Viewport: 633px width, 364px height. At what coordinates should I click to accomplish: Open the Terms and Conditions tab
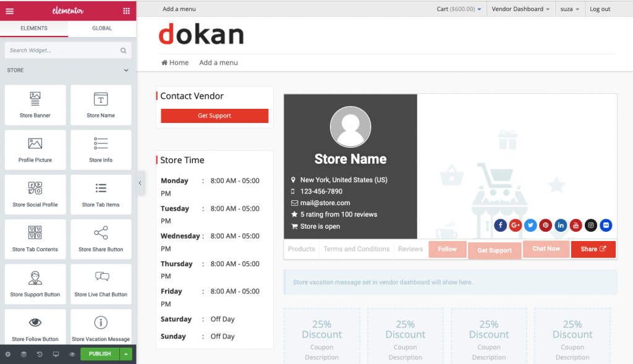357,249
